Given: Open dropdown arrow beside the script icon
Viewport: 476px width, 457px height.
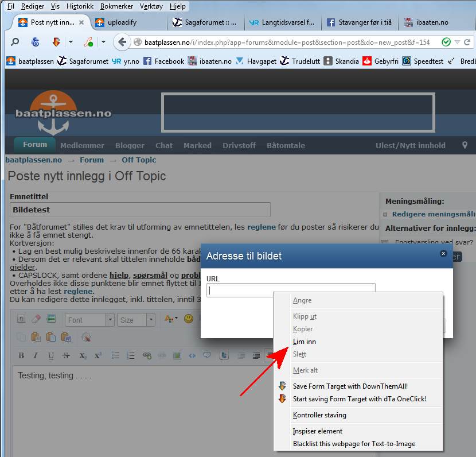Looking at the screenshot, I should 103,42.
